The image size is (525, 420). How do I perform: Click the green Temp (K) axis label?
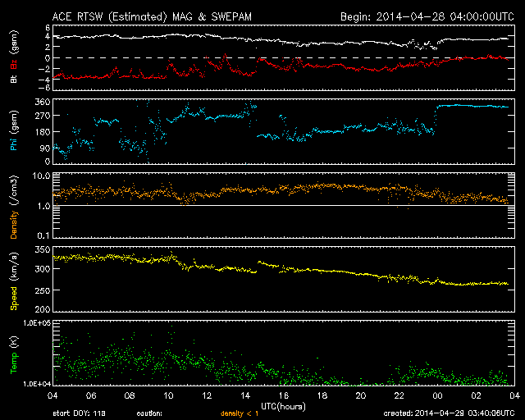12,354
